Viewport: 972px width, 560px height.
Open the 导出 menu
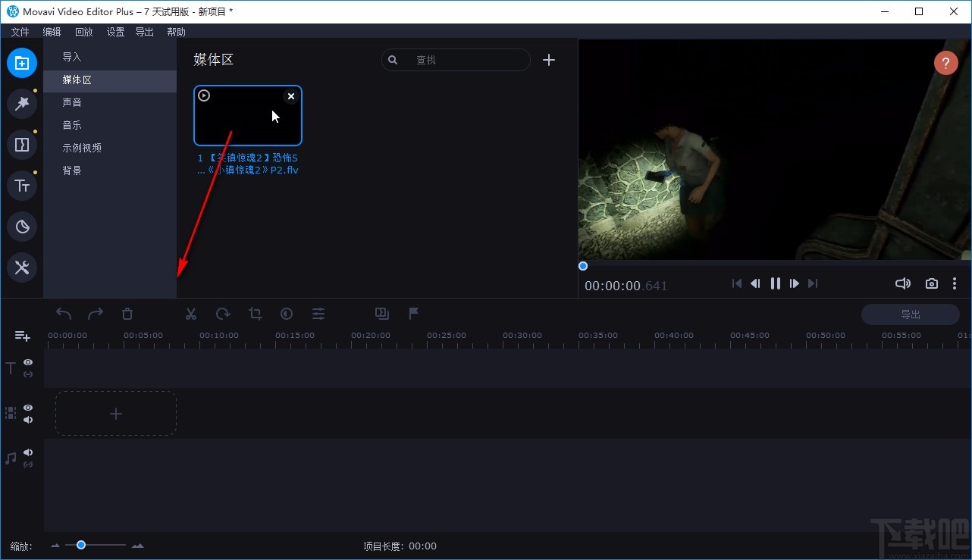point(145,32)
